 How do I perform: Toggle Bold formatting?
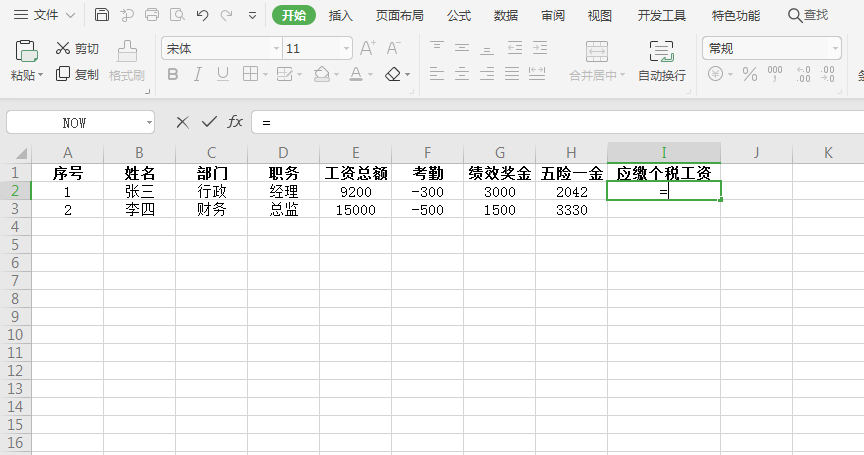(172, 74)
